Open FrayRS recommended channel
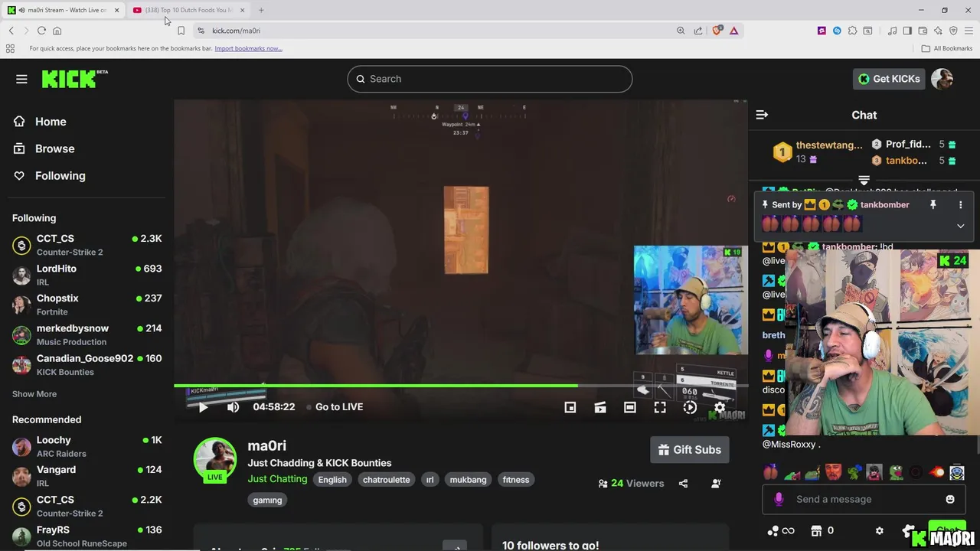Viewport: 980px width, 551px height. coord(87,536)
